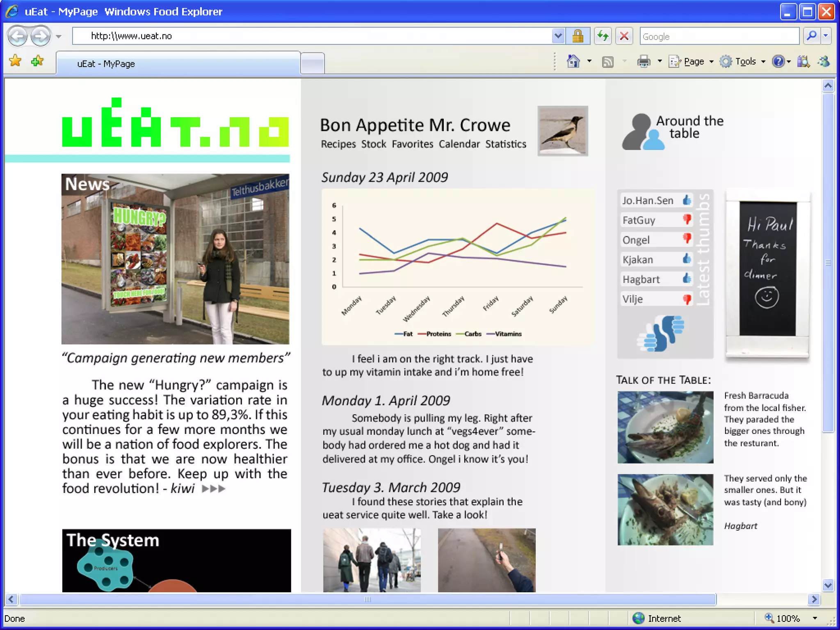Open the Recipes page link
Screen dimensions: 840x630
pyautogui.click(x=338, y=144)
